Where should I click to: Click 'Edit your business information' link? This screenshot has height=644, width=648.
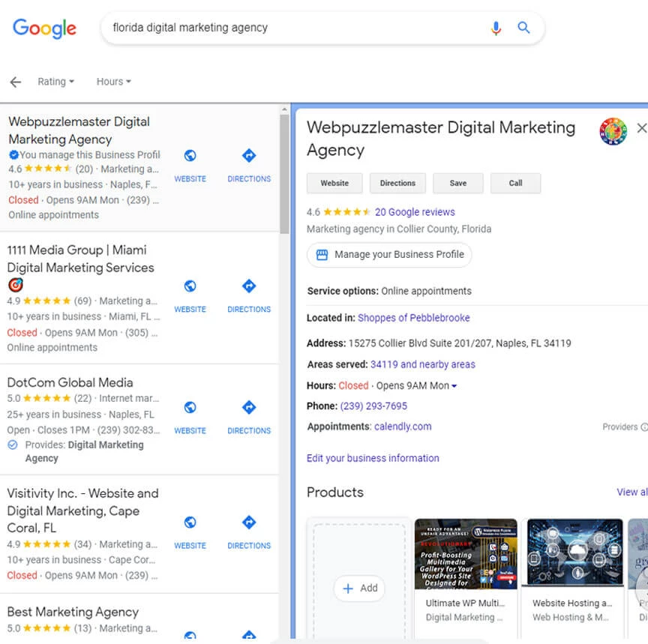pyautogui.click(x=373, y=457)
